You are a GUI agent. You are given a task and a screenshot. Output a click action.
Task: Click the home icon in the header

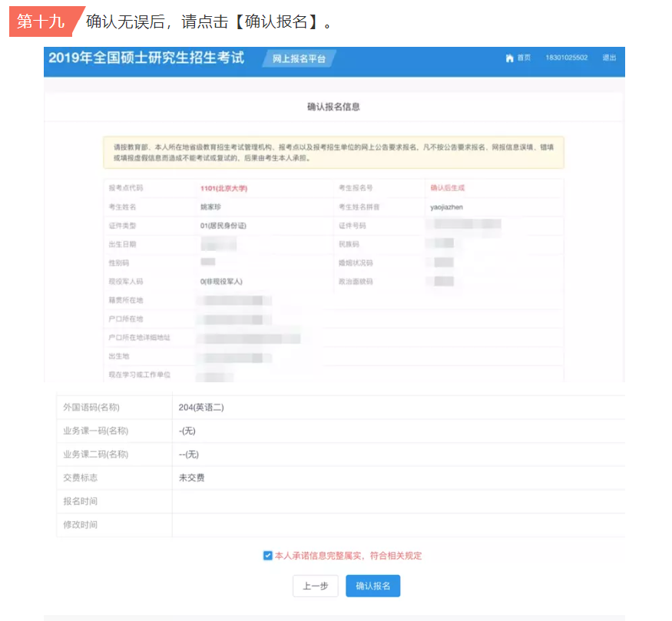[509, 58]
